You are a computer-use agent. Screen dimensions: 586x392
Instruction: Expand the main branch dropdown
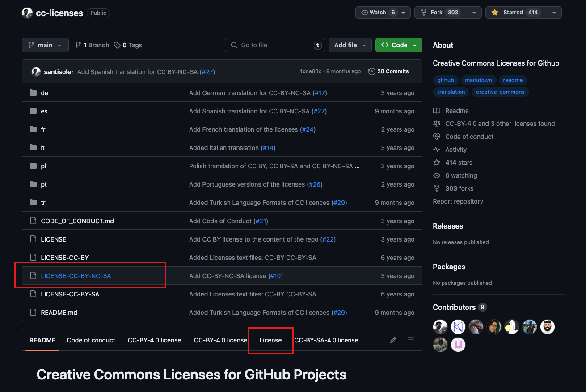(x=45, y=45)
